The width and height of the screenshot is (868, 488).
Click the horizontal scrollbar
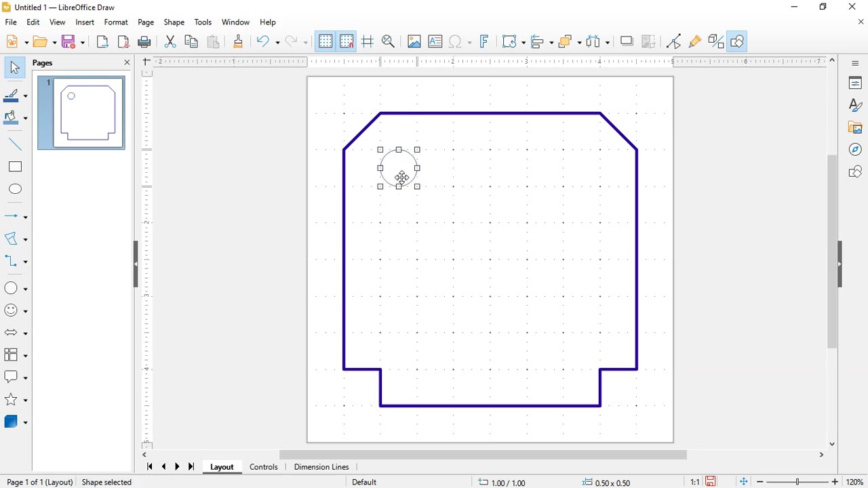click(484, 455)
